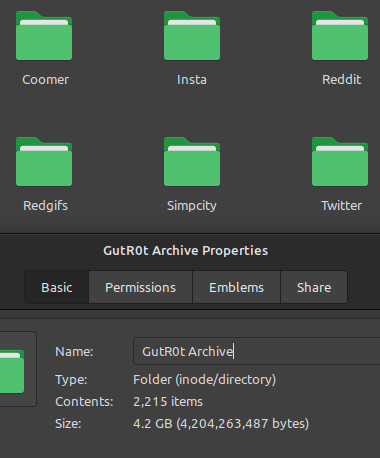Open the Twitter folder icon
The width and height of the screenshot is (380, 458).
[340, 162]
